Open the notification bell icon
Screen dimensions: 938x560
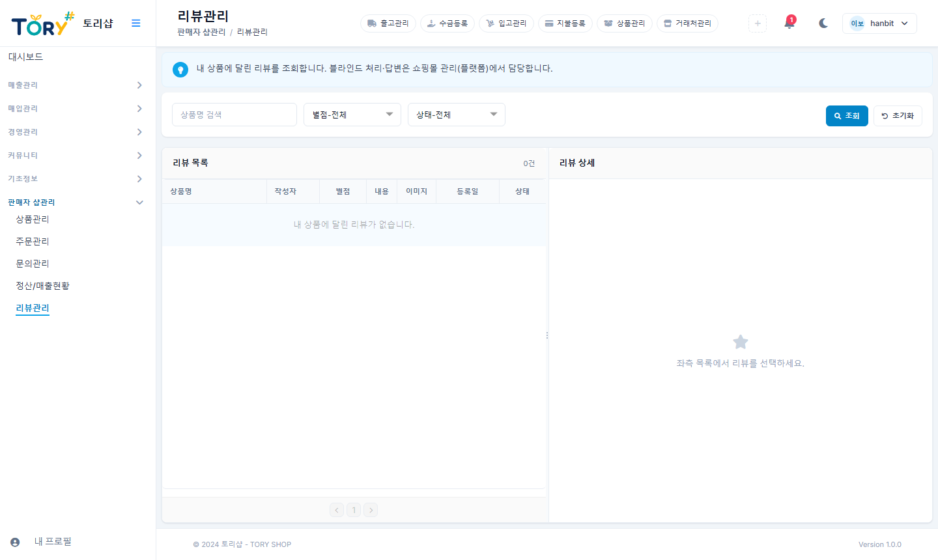[789, 23]
